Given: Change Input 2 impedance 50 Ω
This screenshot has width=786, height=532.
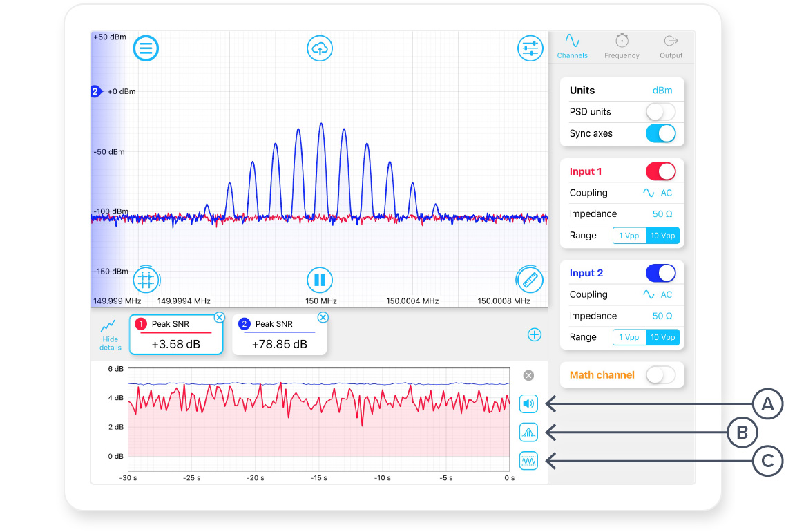Looking at the screenshot, I should [x=662, y=316].
